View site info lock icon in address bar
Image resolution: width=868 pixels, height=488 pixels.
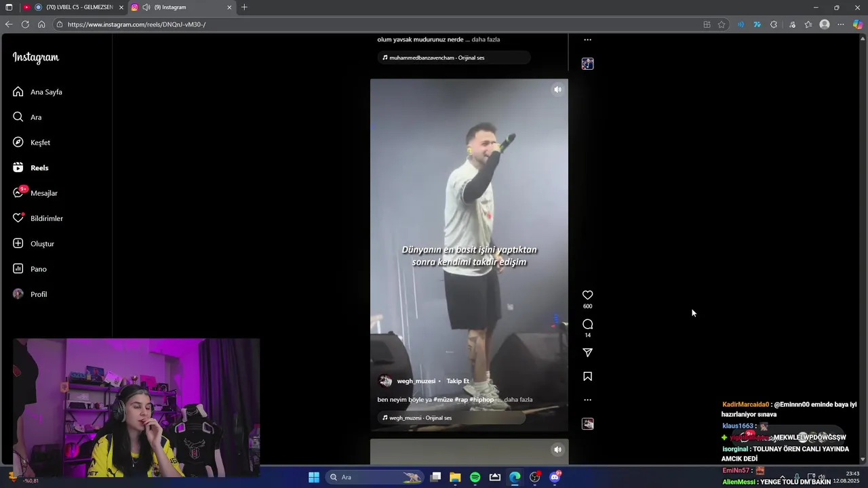60,24
